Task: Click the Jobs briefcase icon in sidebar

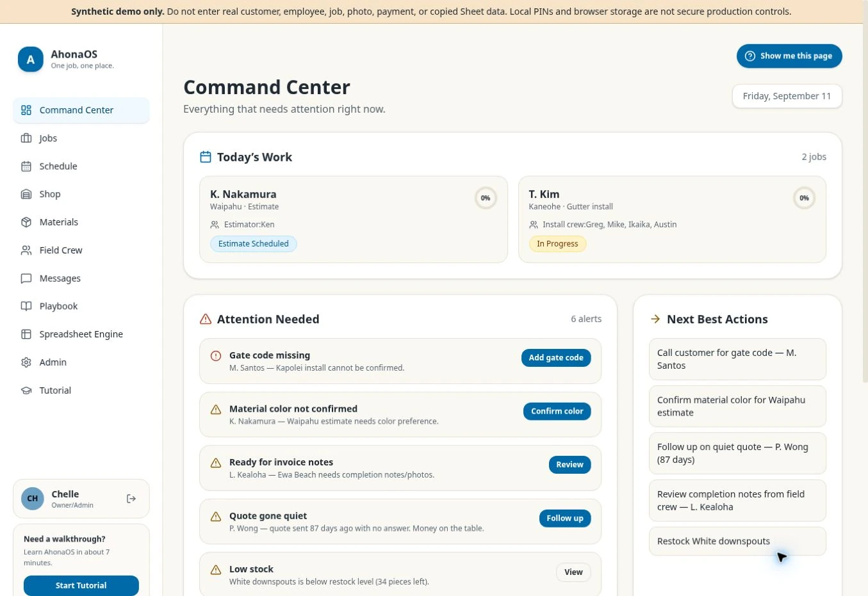Action: tap(26, 138)
